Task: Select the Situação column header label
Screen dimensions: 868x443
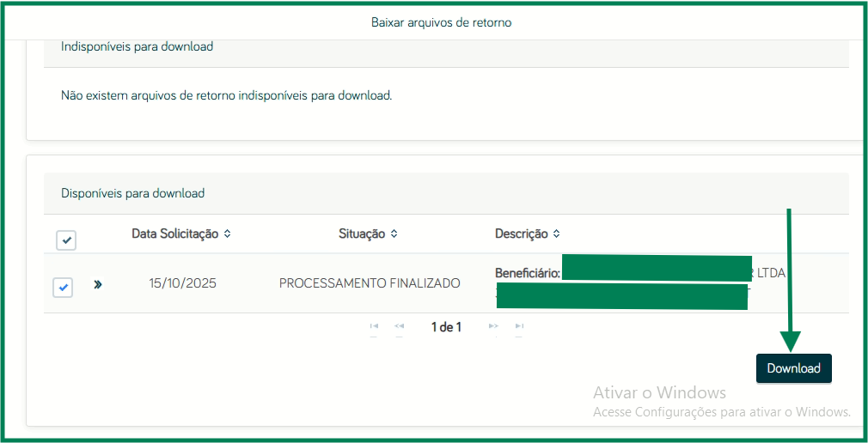Action: [362, 234]
